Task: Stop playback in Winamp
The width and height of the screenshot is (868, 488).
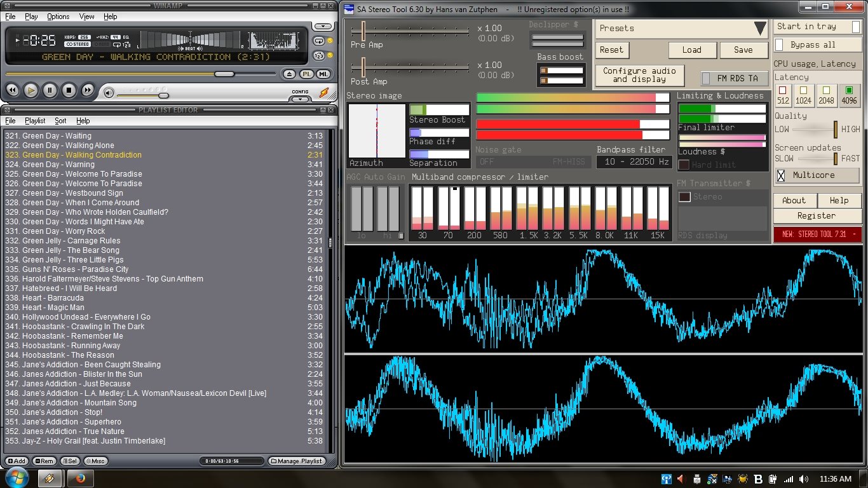Action: (x=69, y=91)
